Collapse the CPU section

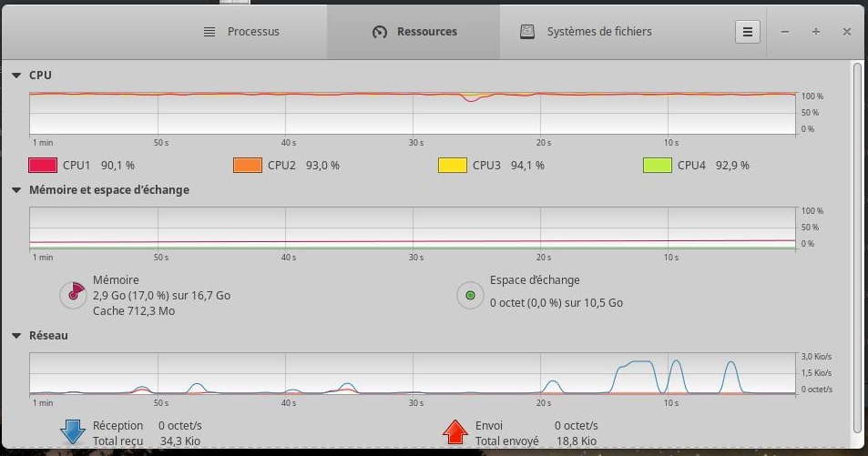click(x=16, y=76)
